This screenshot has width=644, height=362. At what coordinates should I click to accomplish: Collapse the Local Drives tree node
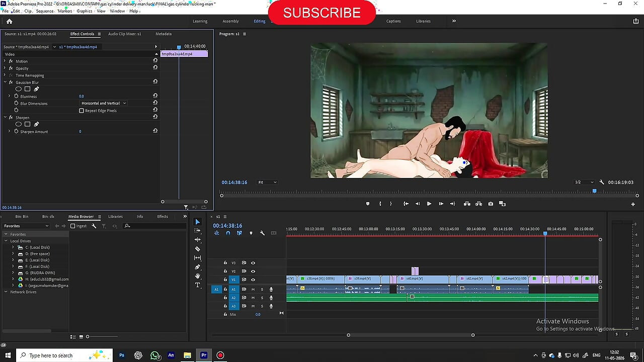(6, 241)
